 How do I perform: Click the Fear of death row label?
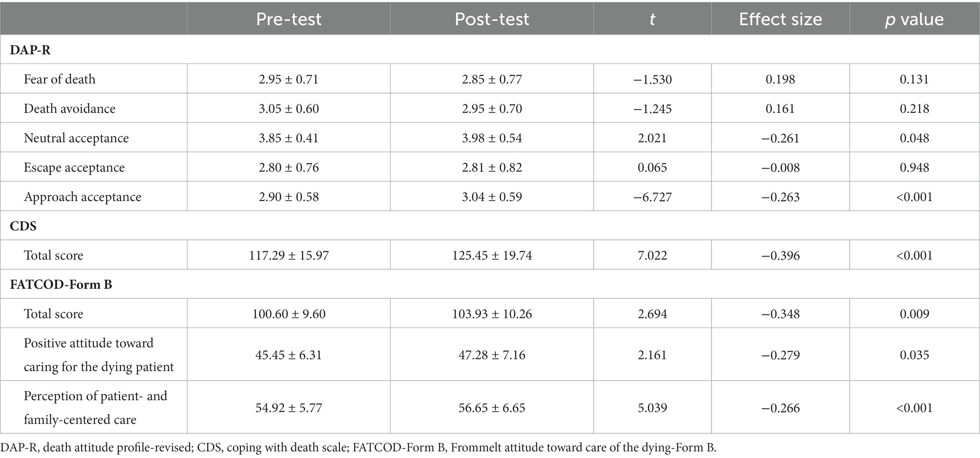pyautogui.click(x=60, y=79)
